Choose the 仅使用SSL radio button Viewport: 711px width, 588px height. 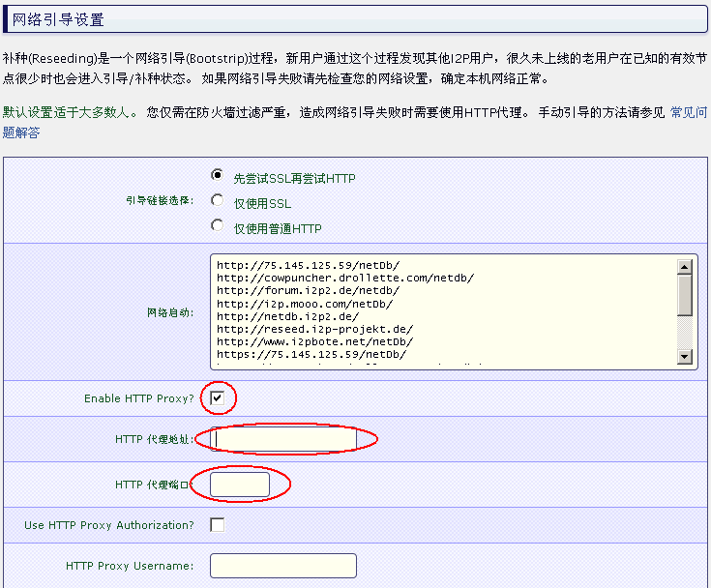click(218, 200)
